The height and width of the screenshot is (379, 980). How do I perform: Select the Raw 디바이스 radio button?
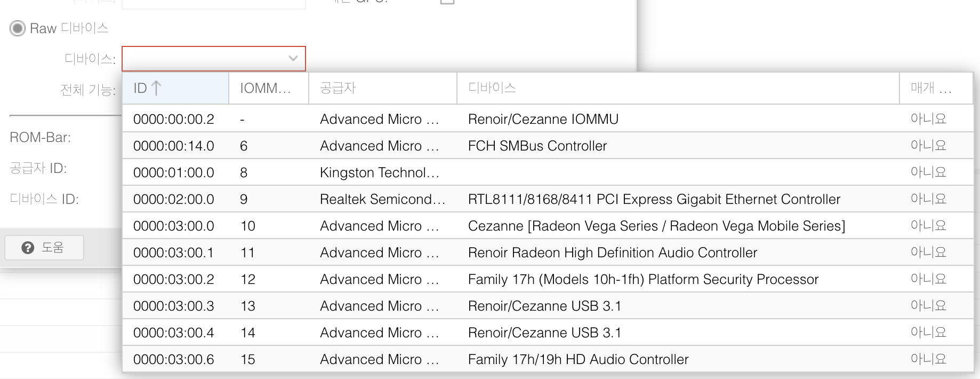(18, 28)
